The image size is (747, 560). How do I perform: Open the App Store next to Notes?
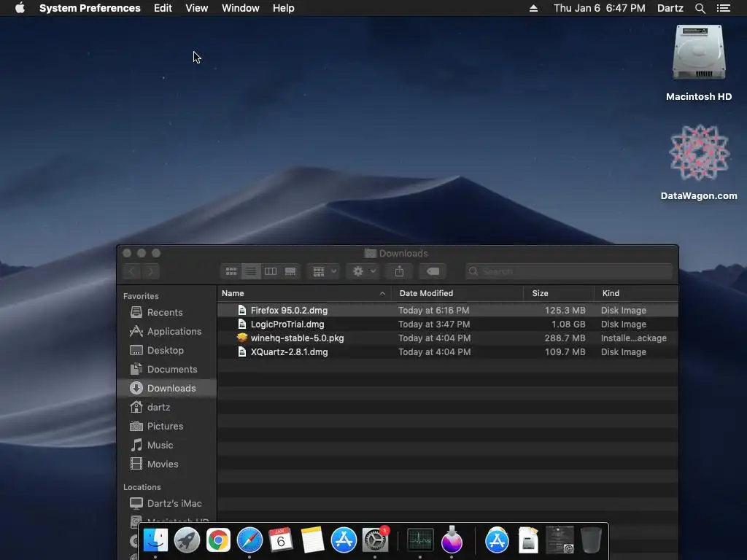344,540
